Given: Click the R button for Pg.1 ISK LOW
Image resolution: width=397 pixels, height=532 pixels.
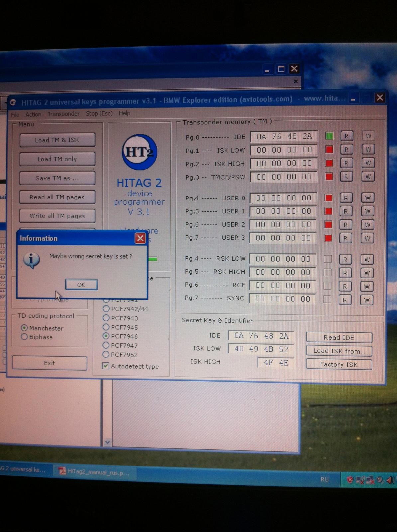Looking at the screenshot, I should click(x=346, y=150).
